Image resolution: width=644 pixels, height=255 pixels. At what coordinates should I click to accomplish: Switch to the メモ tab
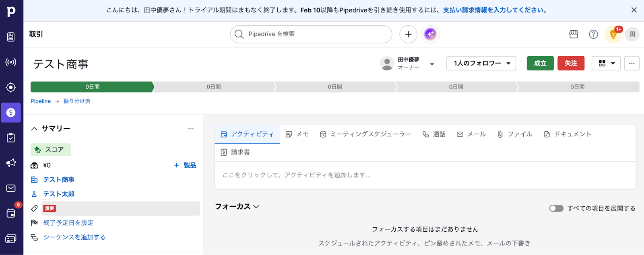(x=297, y=134)
